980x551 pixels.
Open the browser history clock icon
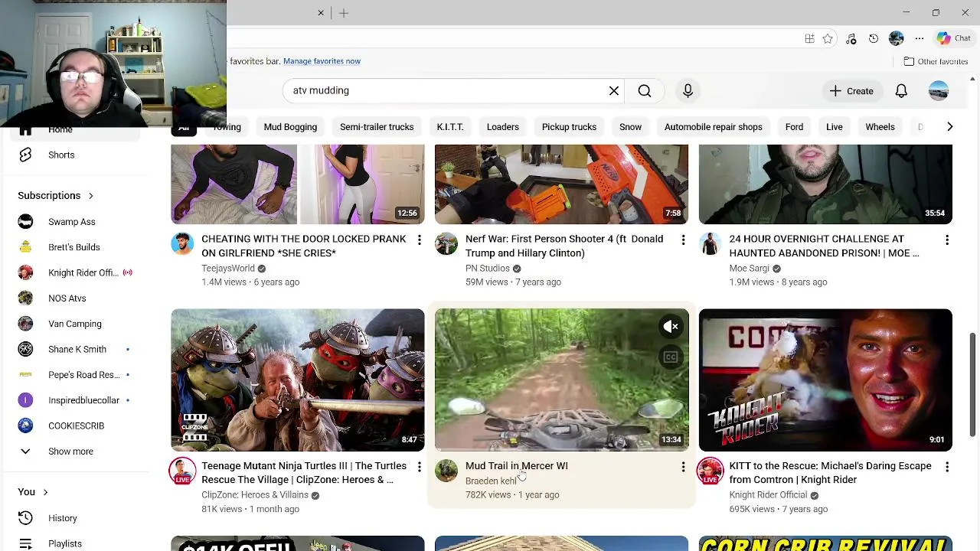click(874, 38)
